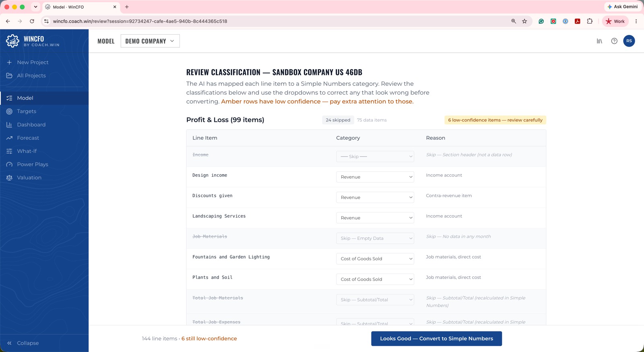This screenshot has width=644, height=352.
Task: Open Forecast from the sidebar
Action: [x=44, y=138]
